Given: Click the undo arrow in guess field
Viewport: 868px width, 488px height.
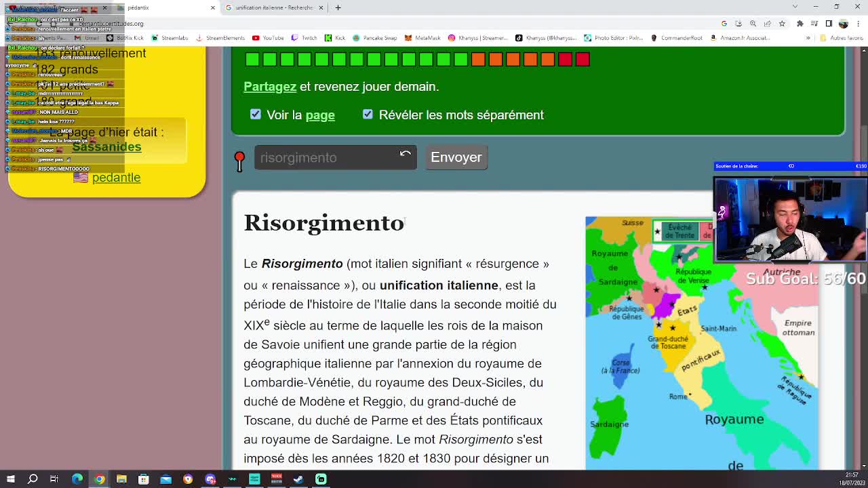Looking at the screenshot, I should 405,155.
